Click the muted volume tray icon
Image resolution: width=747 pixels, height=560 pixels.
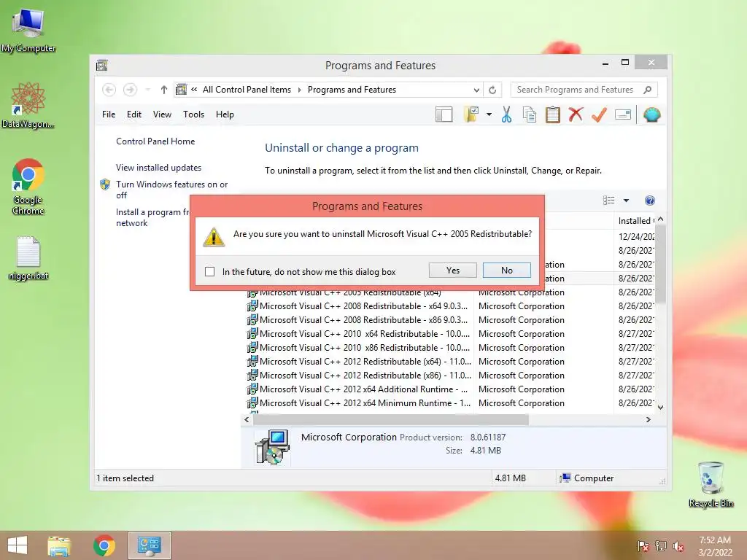point(678,545)
